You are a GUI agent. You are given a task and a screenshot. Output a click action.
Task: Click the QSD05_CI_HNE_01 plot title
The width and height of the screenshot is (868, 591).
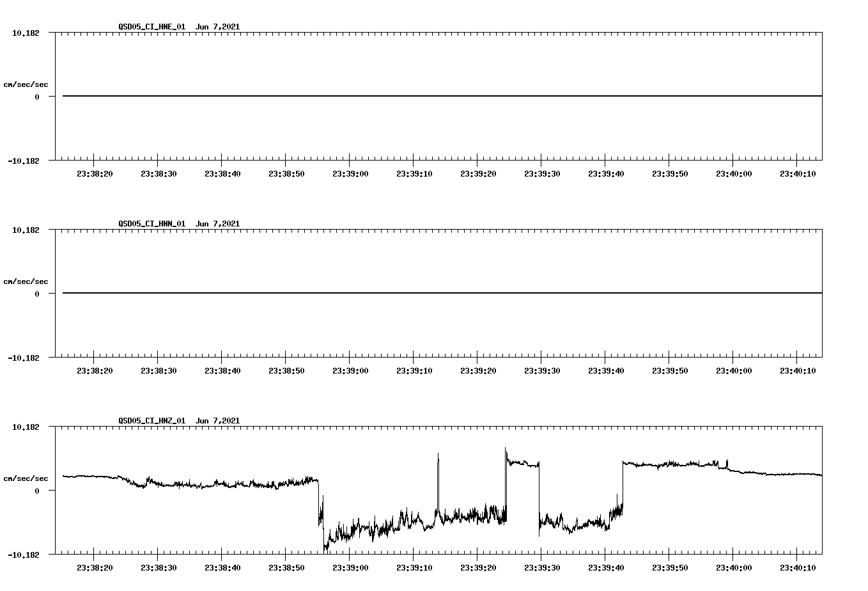[x=179, y=27]
